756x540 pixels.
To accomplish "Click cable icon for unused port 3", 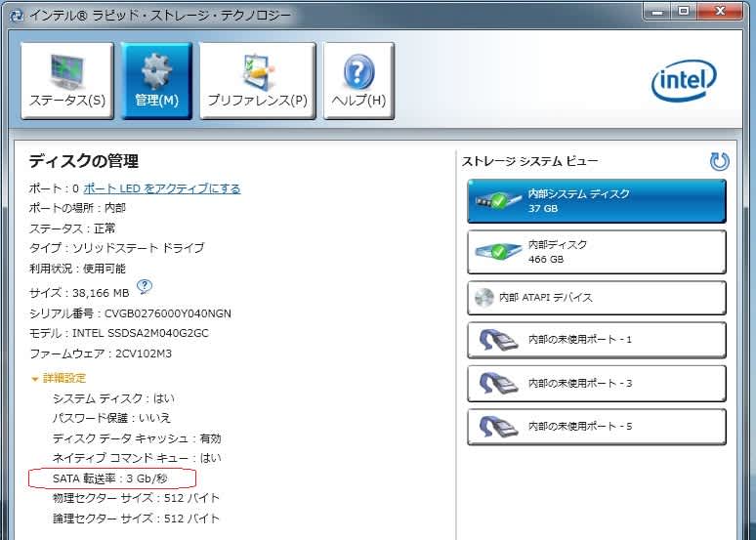I will click(498, 384).
